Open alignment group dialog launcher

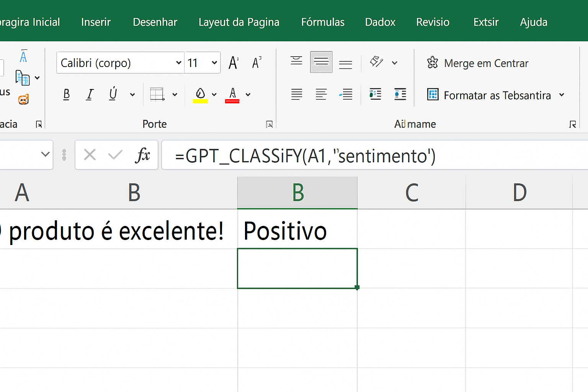tap(573, 124)
